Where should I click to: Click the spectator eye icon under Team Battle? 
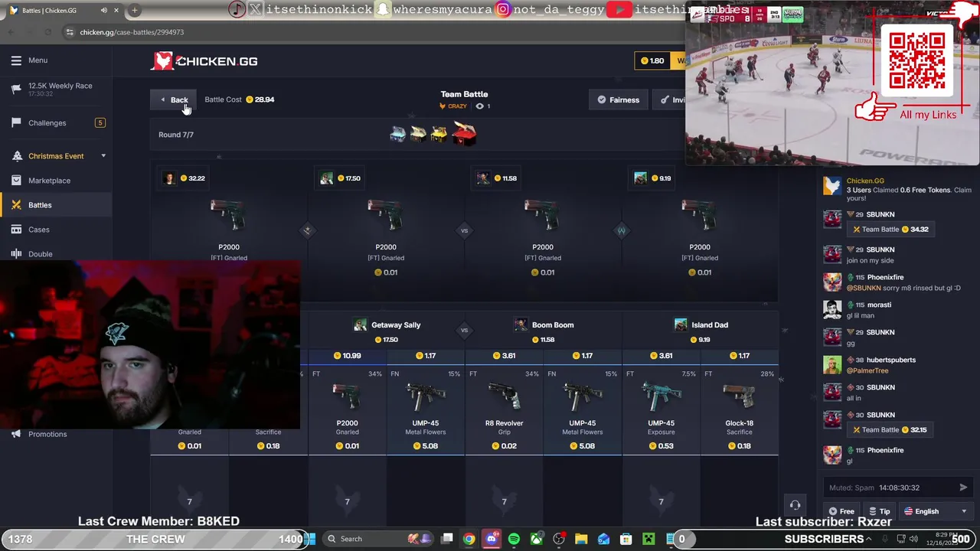pos(479,106)
